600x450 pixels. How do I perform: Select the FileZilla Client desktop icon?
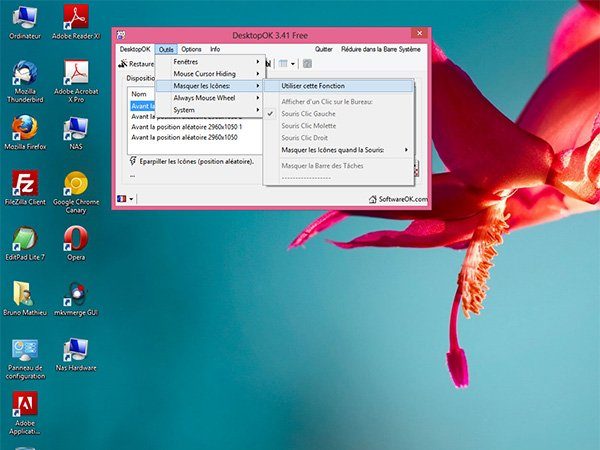coord(25,188)
